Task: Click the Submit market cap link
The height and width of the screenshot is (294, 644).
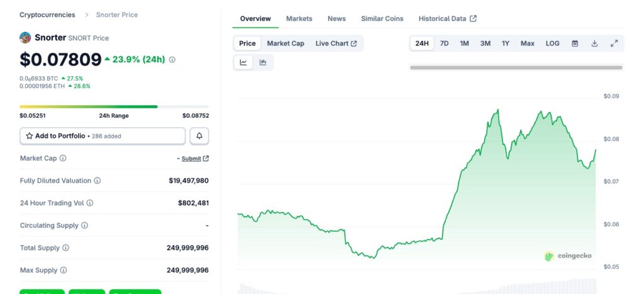Action: pos(191,158)
